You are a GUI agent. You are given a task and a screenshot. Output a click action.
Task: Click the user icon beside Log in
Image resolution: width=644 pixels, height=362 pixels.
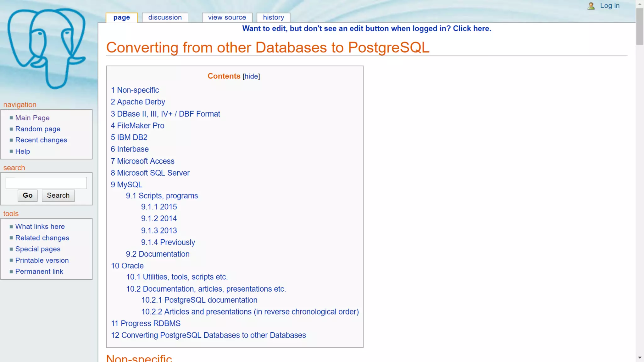click(x=591, y=6)
